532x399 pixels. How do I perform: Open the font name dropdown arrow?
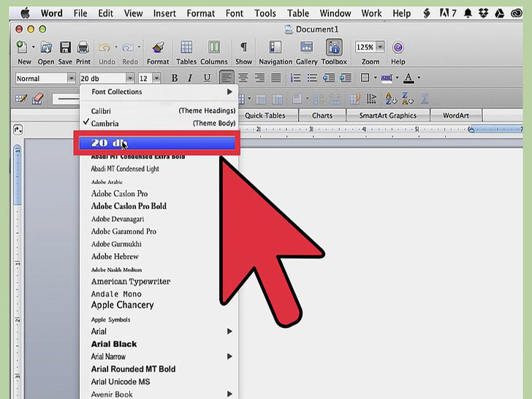[129, 78]
